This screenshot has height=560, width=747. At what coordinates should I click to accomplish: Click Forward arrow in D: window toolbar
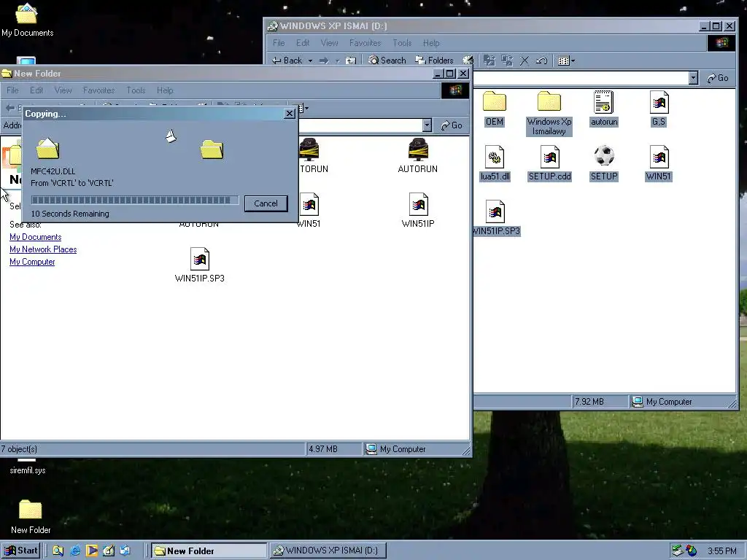[324, 61]
